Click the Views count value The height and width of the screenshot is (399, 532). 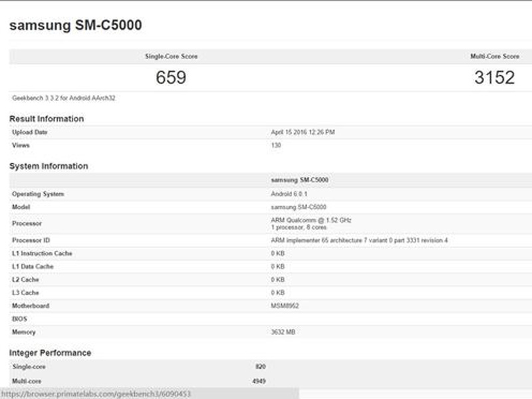coord(276,145)
